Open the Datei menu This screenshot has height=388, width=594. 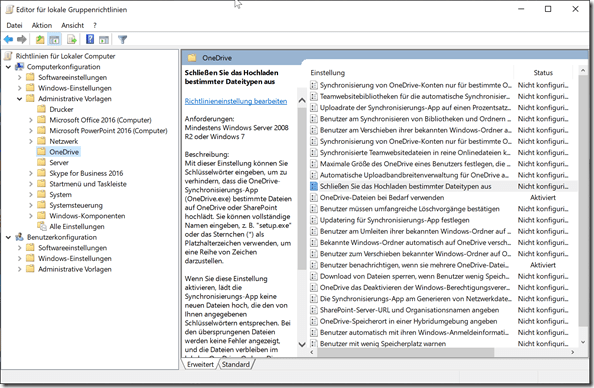point(14,25)
